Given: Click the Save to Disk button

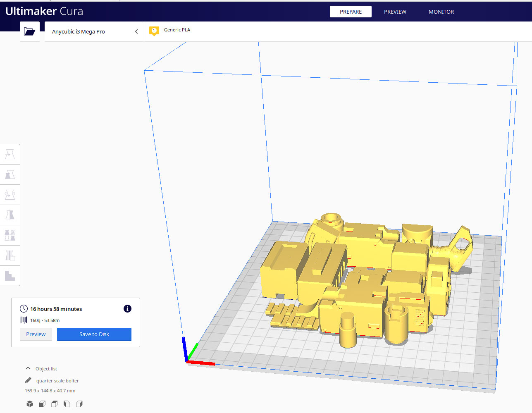Looking at the screenshot, I should (94, 334).
